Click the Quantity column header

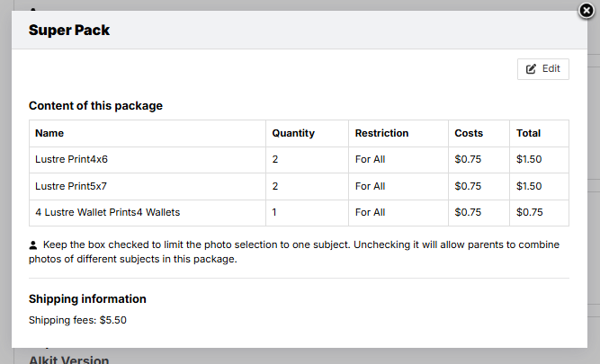(307, 133)
